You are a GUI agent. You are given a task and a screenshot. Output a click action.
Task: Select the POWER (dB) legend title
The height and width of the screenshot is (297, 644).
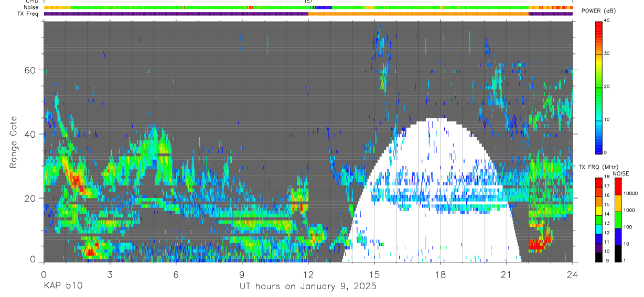[599, 11]
